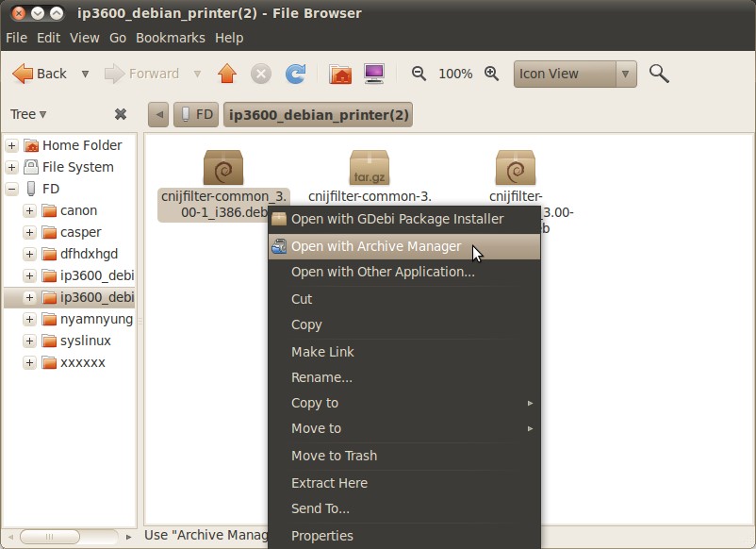756x549 pixels.
Task: Open the Help menu
Action: [x=229, y=38]
